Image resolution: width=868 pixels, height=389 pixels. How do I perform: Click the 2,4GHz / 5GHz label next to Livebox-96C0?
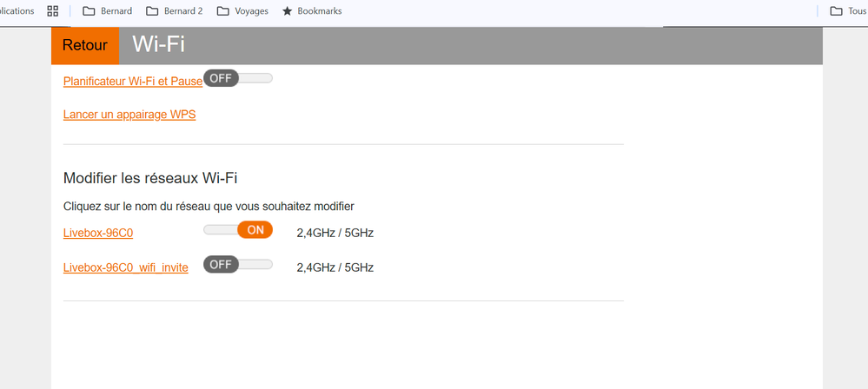(x=335, y=233)
